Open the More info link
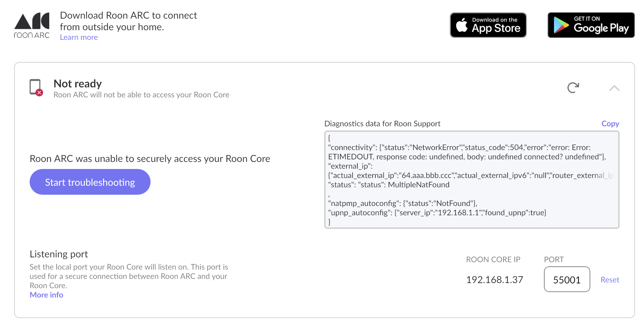The width and height of the screenshot is (644, 329). point(46,295)
